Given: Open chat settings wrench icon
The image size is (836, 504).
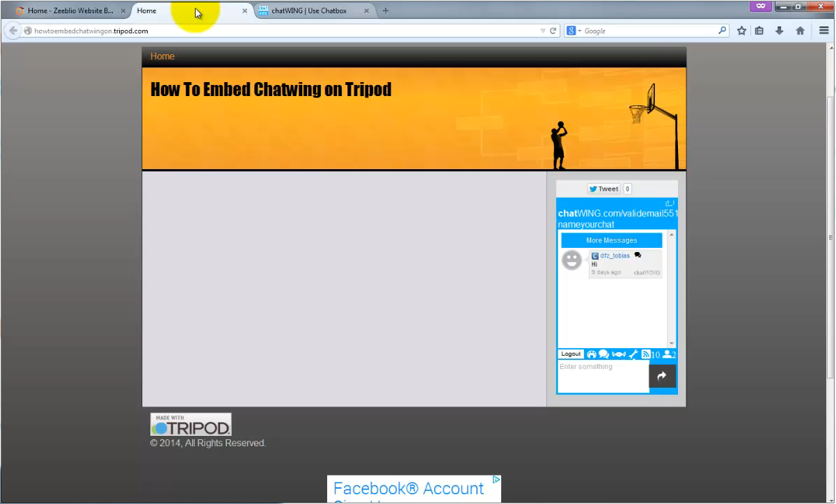Looking at the screenshot, I should tap(633, 354).
